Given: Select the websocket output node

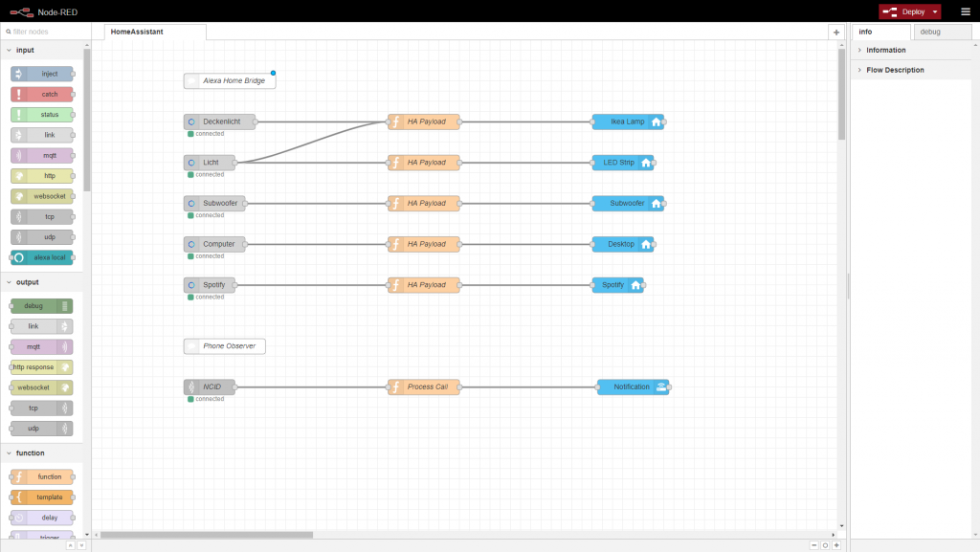Looking at the screenshot, I should [40, 386].
